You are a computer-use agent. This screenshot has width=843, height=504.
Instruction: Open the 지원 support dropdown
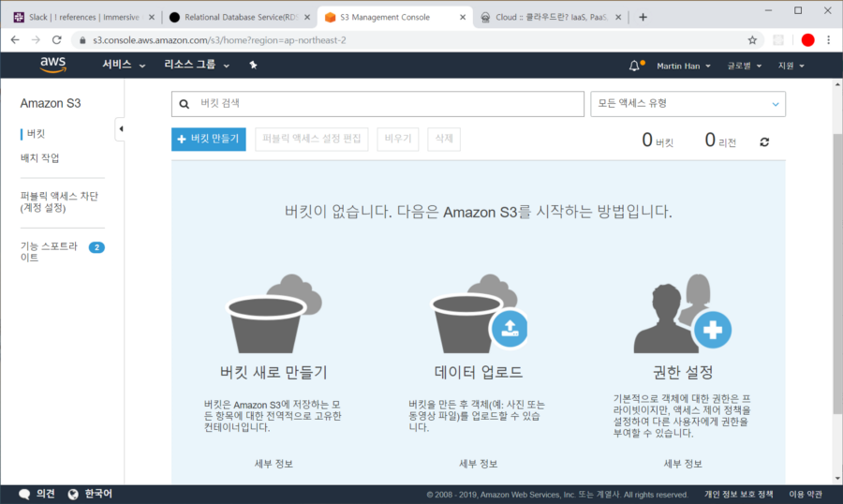791,66
